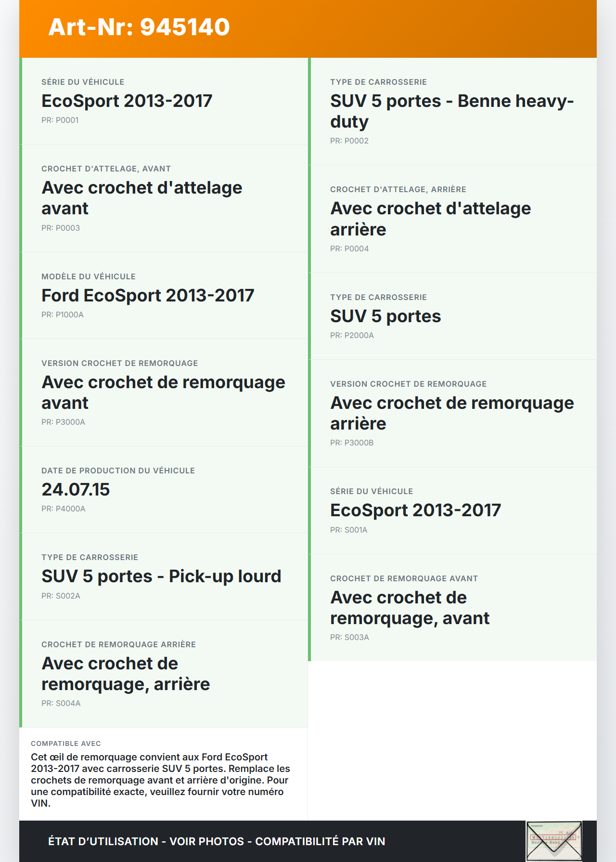Select the SUV 5 portes - Benne heavy-duty card

[x=451, y=111]
